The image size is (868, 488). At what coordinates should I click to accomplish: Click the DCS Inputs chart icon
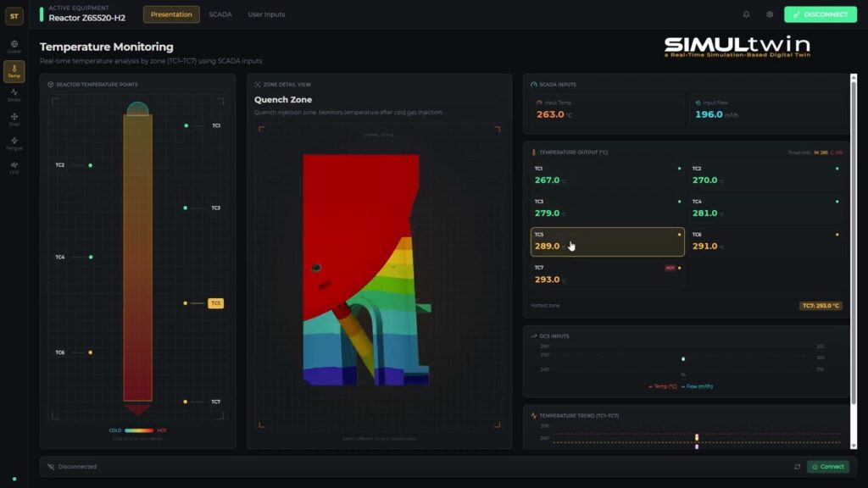(x=534, y=335)
